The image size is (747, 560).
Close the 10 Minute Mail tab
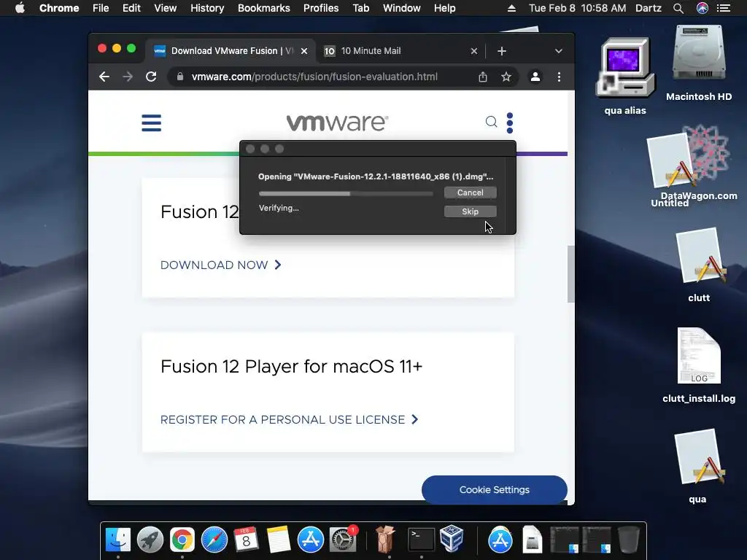[x=473, y=51]
